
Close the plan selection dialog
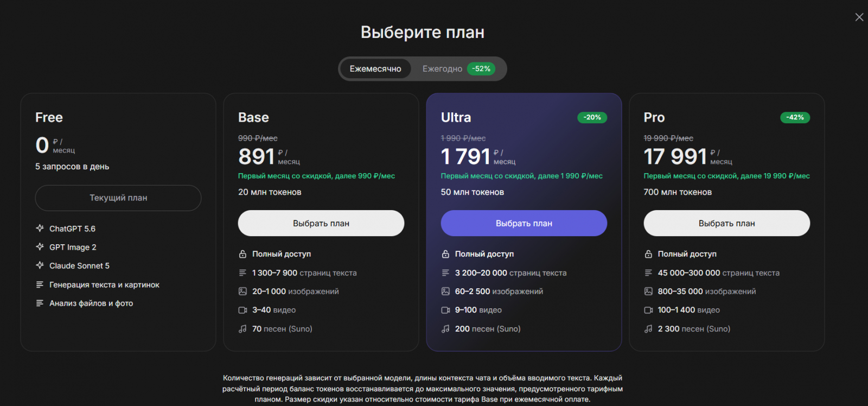coord(859,17)
